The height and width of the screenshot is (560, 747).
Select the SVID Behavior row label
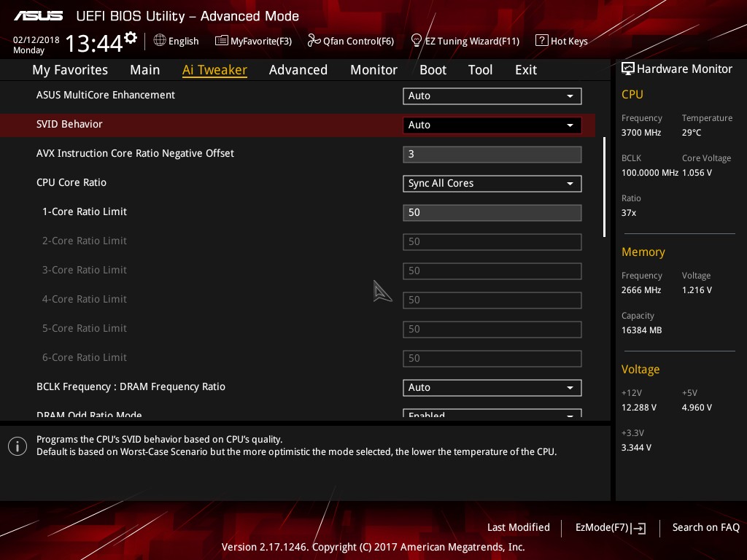pyautogui.click(x=69, y=124)
